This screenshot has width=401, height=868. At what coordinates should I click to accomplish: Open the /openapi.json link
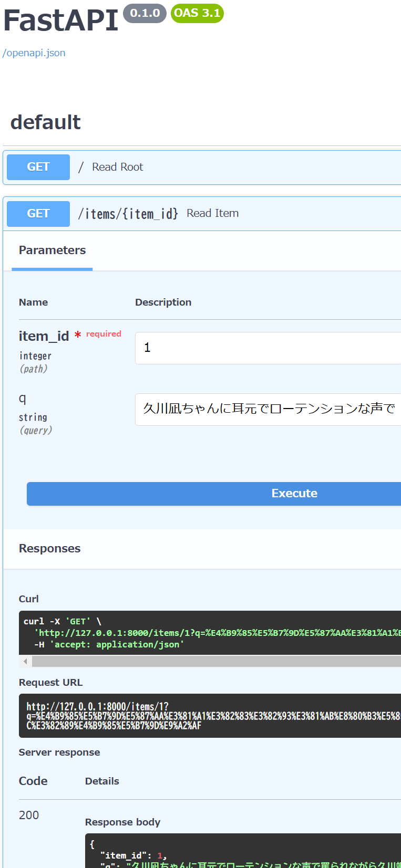[34, 53]
